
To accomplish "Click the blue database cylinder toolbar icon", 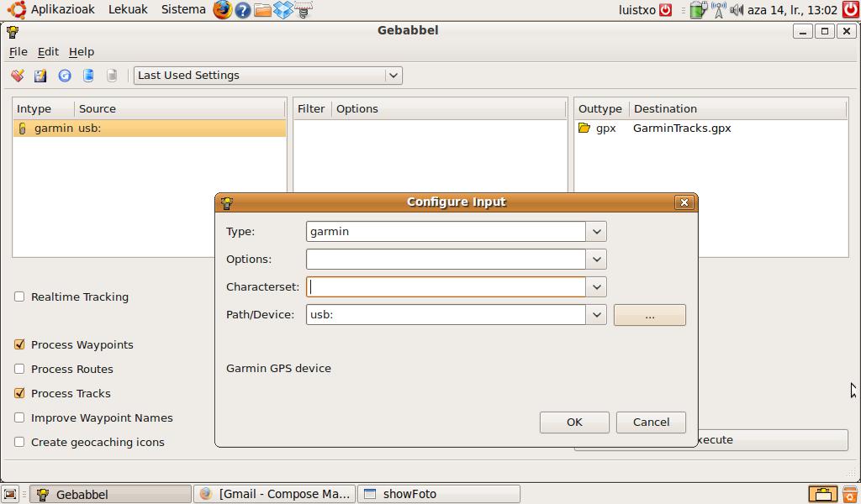I will pyautogui.click(x=87, y=75).
